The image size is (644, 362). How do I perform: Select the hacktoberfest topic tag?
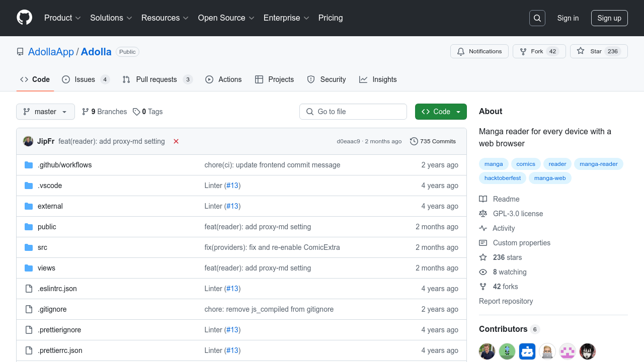[x=503, y=178]
